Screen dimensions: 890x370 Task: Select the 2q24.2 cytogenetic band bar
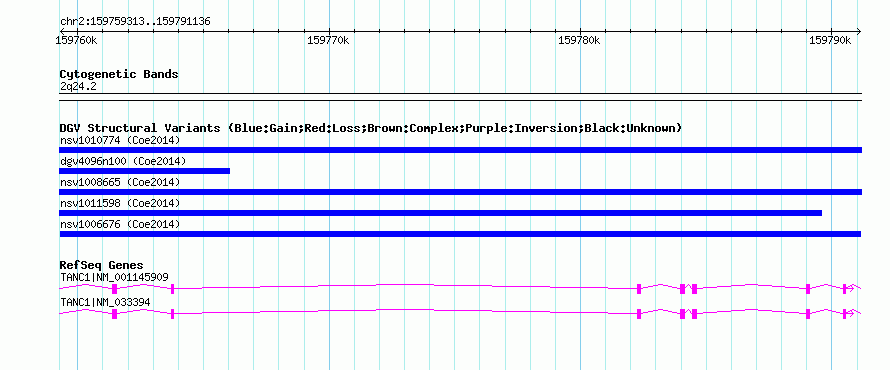click(460, 97)
